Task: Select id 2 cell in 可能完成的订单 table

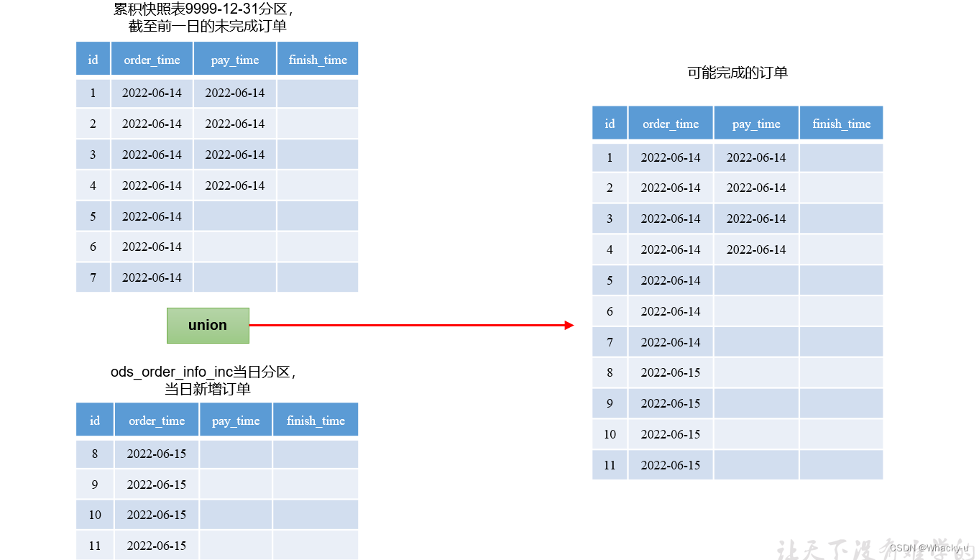Action: 610,188
